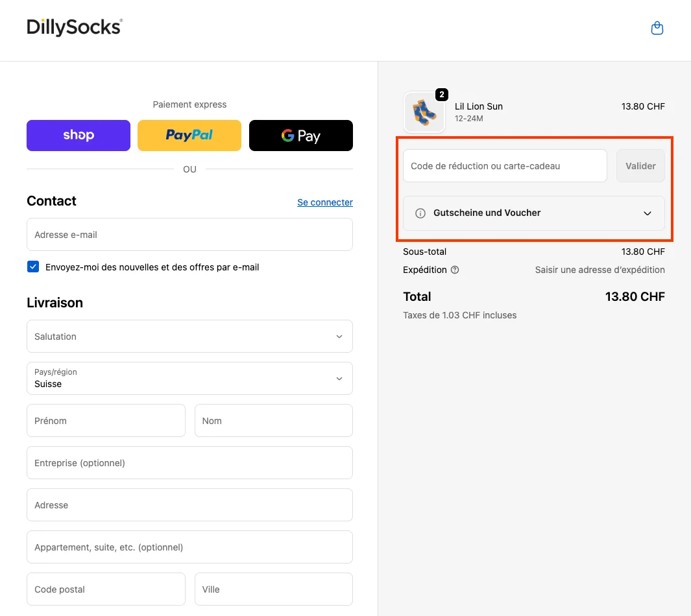Pay express with the PayPal option
691x616 pixels.
[x=189, y=135]
